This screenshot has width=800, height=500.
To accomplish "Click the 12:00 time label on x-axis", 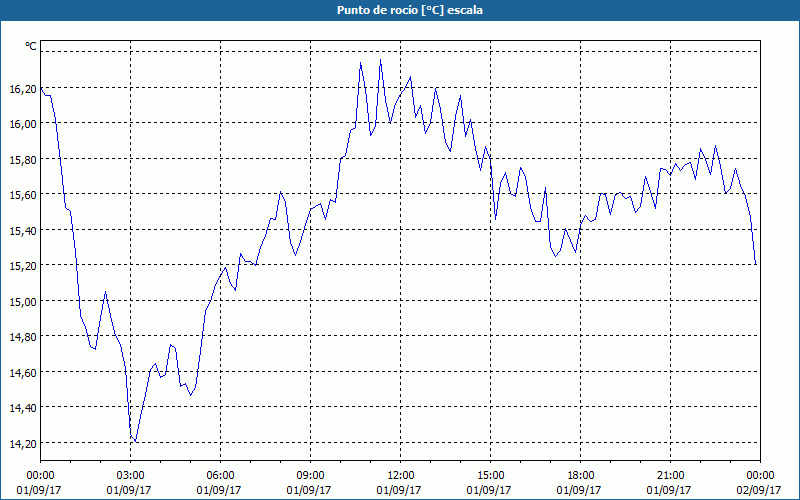I will (401, 476).
